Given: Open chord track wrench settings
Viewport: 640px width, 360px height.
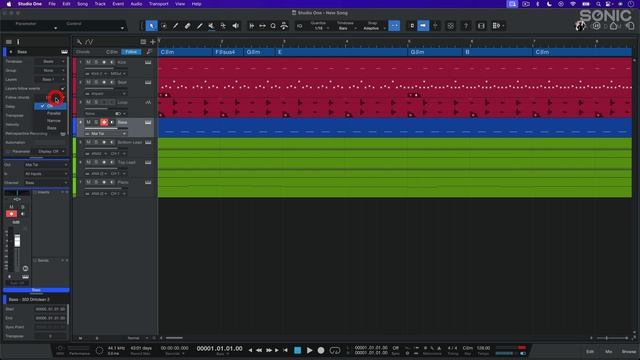Looking at the screenshot, I should [149, 52].
